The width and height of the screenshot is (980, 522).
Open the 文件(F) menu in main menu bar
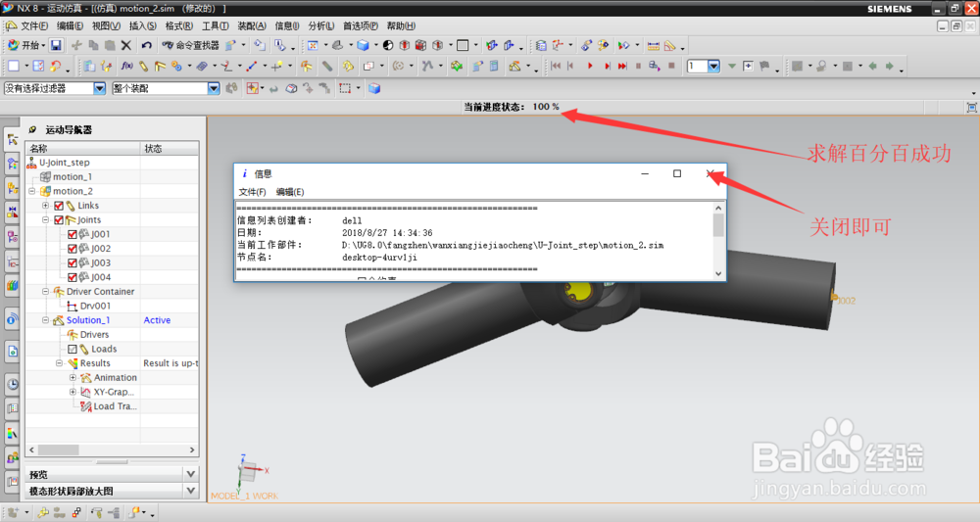point(33,26)
